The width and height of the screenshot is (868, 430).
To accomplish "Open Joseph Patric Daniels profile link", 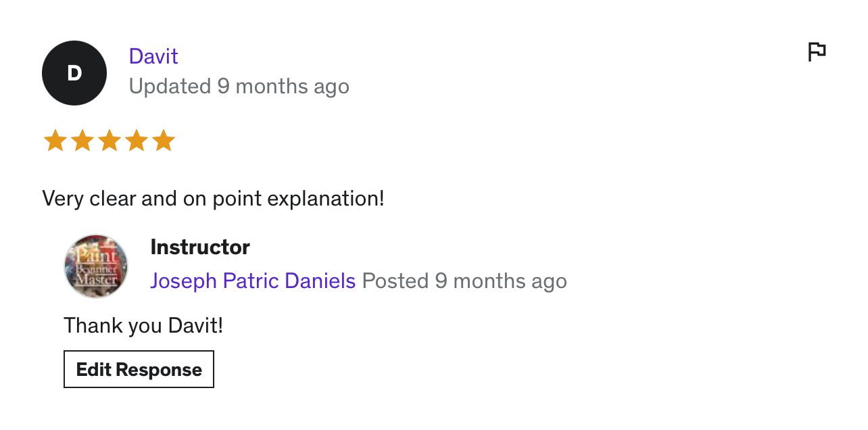I will tap(253, 281).
